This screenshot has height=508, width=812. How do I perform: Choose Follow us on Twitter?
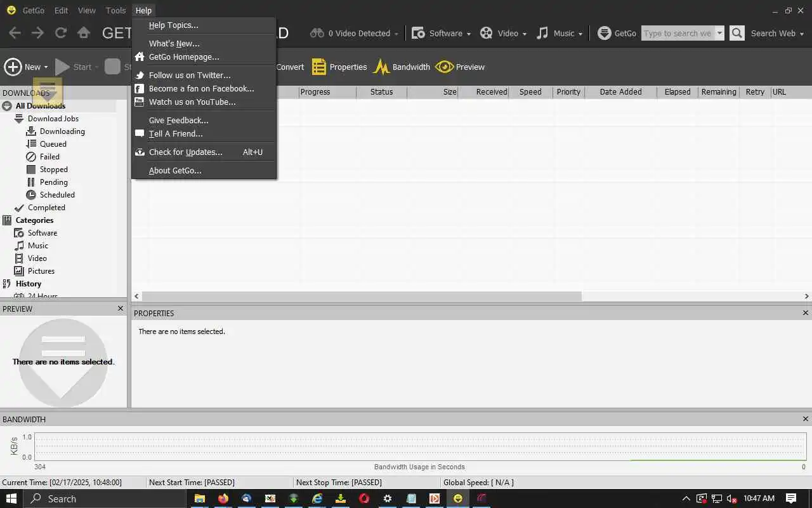tap(204, 76)
